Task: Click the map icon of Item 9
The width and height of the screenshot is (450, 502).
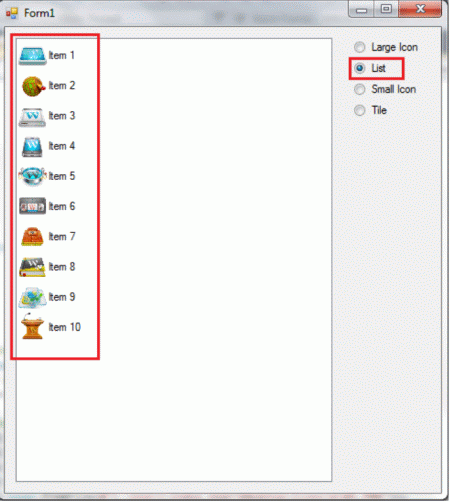Action: [32, 297]
